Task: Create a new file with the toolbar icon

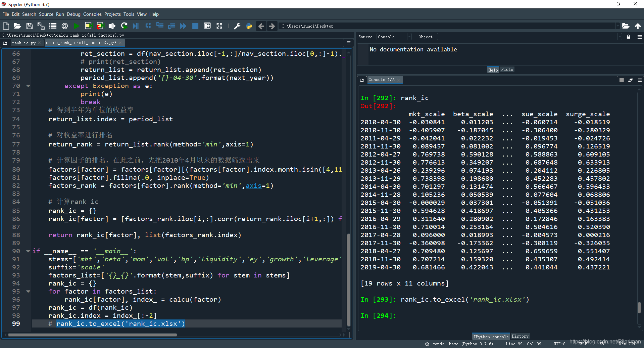Action: [6, 26]
